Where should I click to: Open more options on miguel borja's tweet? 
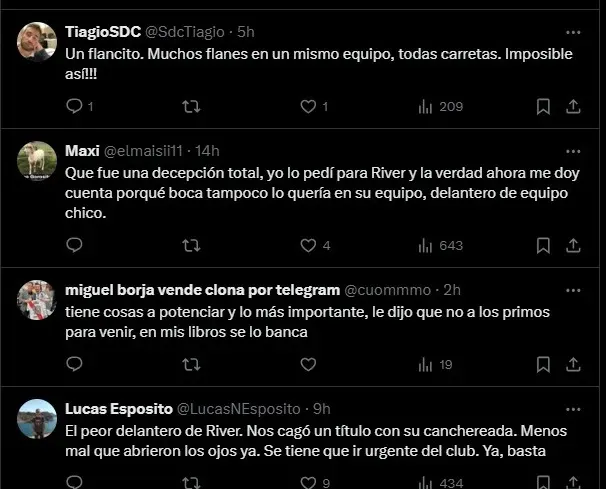573,290
